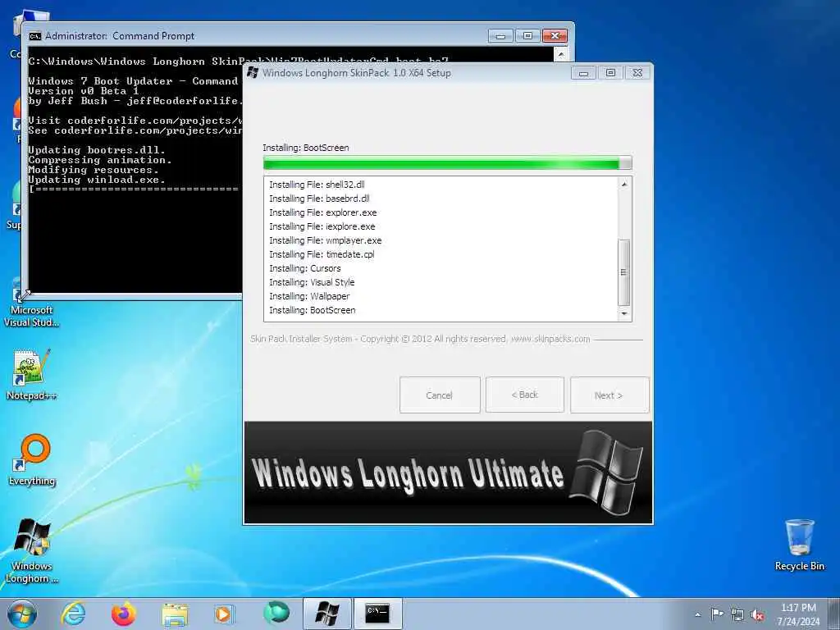Click 'Updating bootres.dll.' line in Command Prompt

[97, 150]
